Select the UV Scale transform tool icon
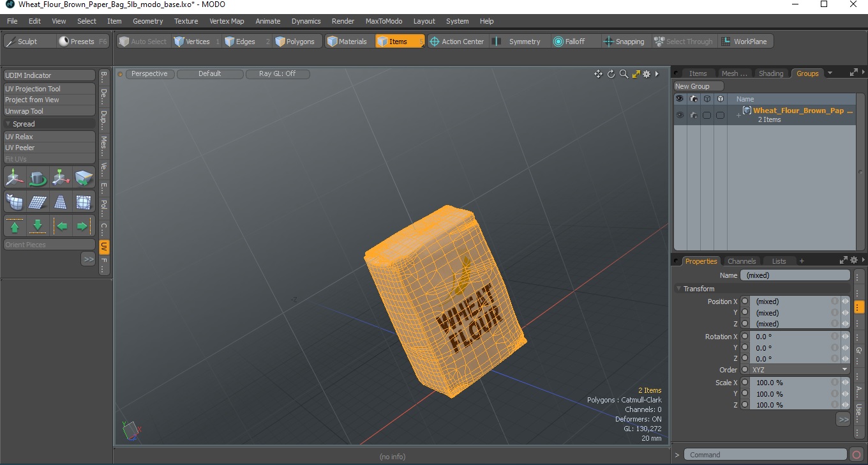The height and width of the screenshot is (465, 868). click(x=61, y=177)
